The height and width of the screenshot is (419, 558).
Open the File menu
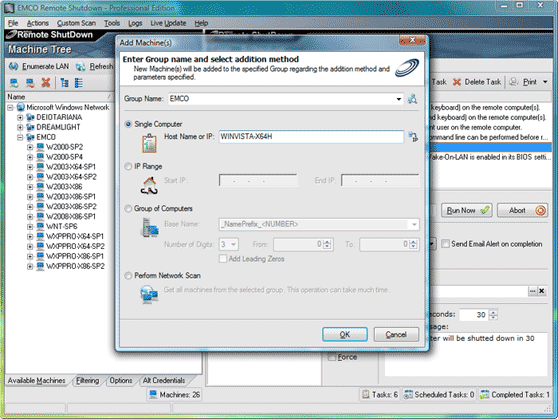[x=13, y=23]
